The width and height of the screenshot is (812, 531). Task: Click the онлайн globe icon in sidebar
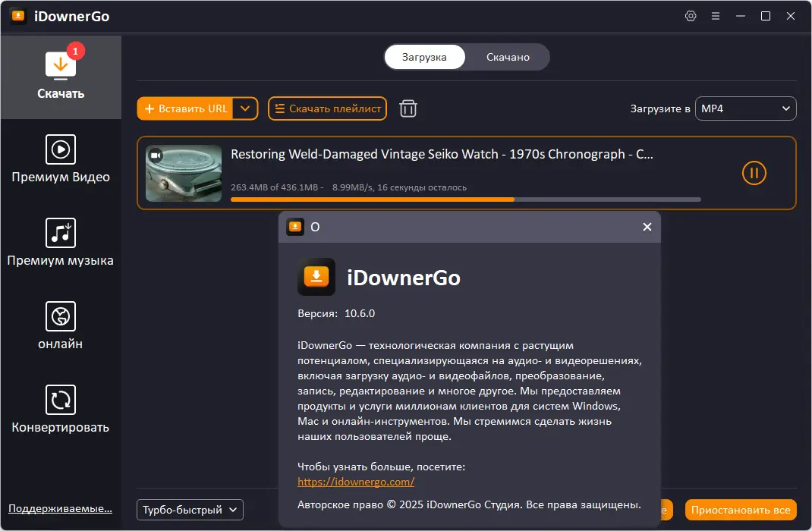click(61, 325)
